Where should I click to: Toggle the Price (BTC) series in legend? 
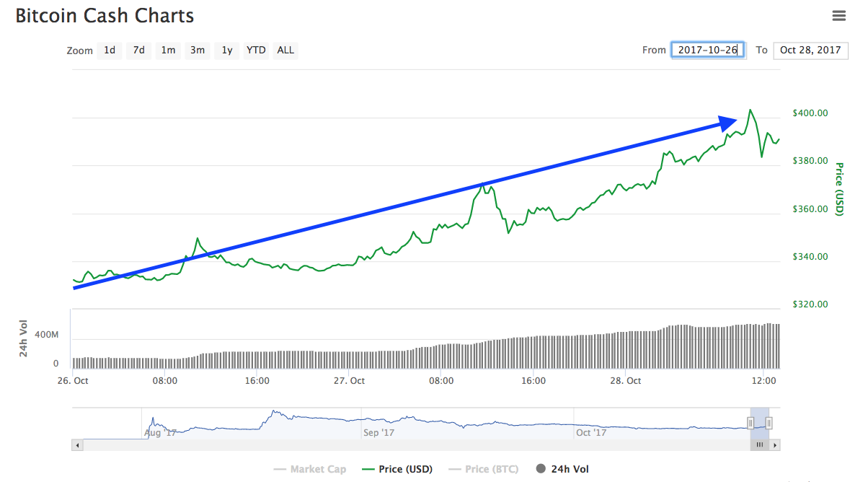[x=483, y=469]
